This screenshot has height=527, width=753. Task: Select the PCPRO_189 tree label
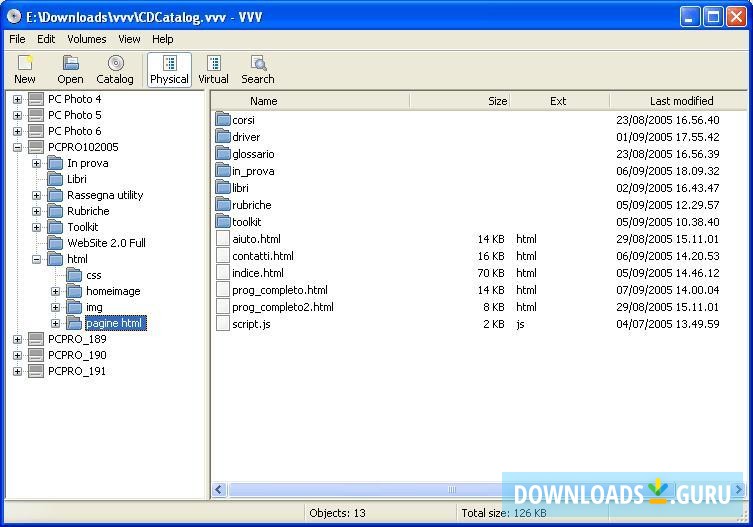77,339
